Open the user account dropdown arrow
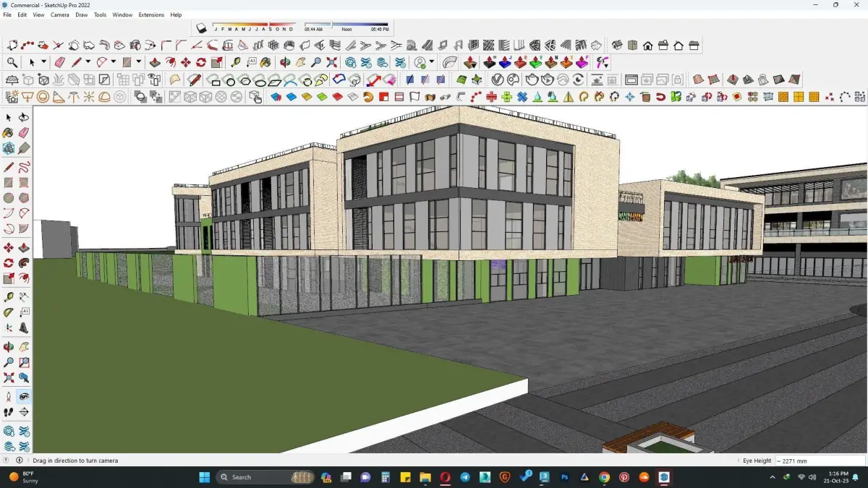This screenshot has width=868, height=488. tap(431, 62)
